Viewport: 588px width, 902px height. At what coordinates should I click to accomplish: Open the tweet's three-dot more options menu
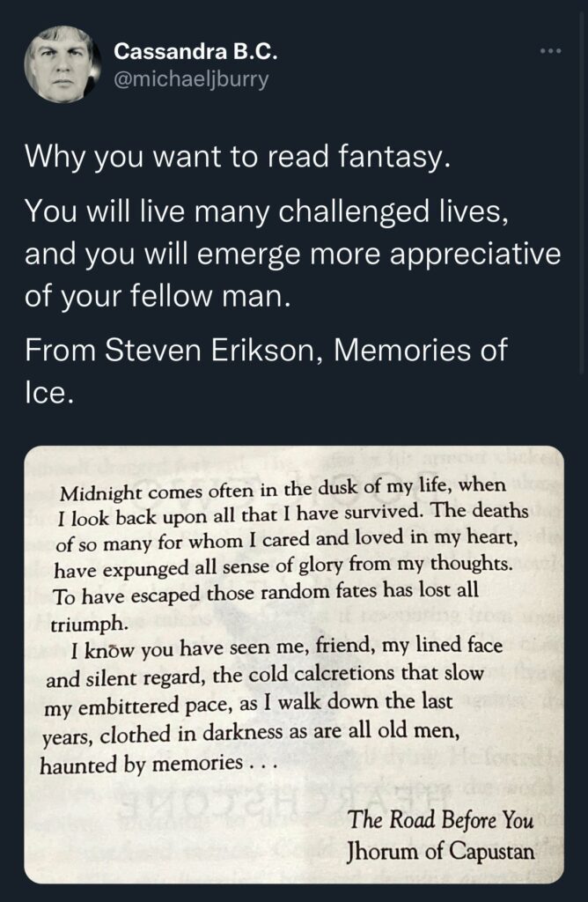click(x=551, y=52)
